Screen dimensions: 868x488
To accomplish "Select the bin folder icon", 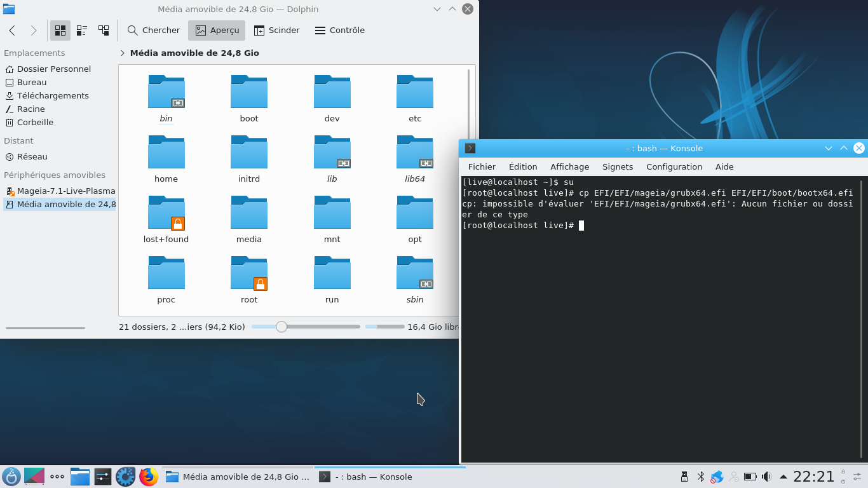I will click(x=166, y=91).
